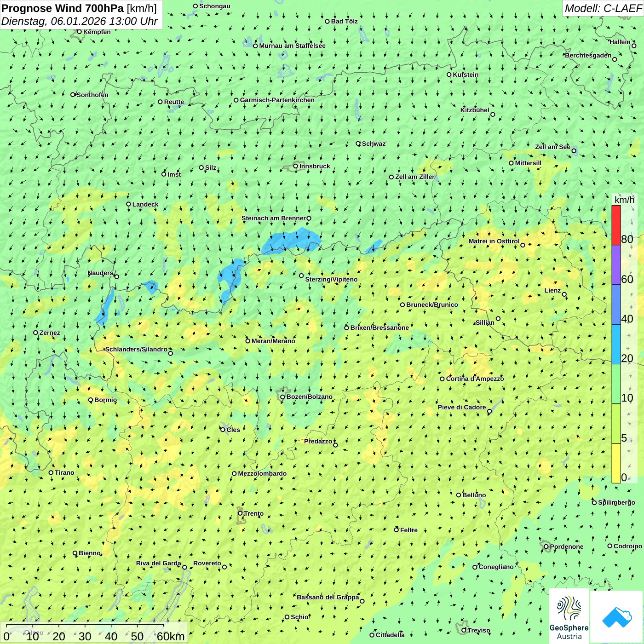644x644 pixels.
Task: Click the Murnau am Staffelsee label
Action: [292, 46]
